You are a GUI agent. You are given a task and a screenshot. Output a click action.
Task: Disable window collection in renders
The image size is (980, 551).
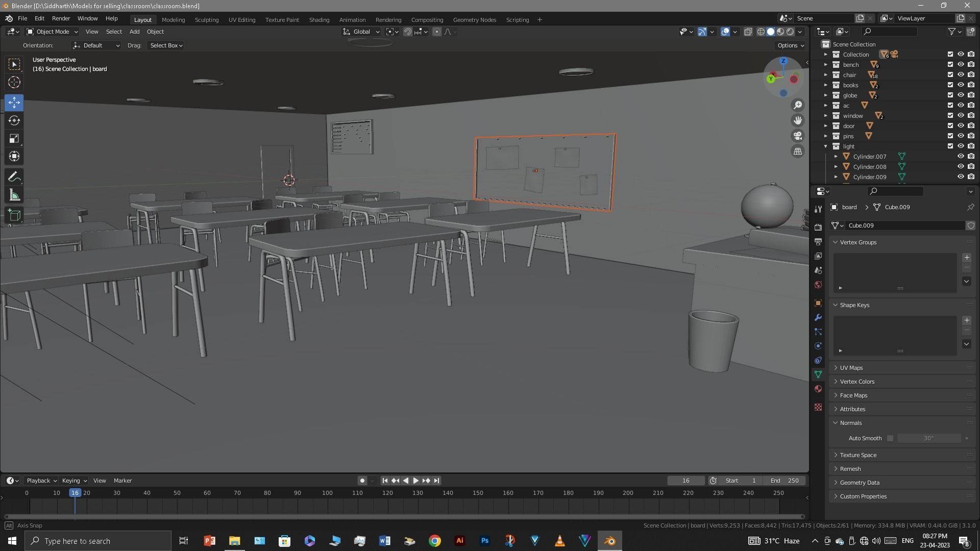click(x=970, y=116)
